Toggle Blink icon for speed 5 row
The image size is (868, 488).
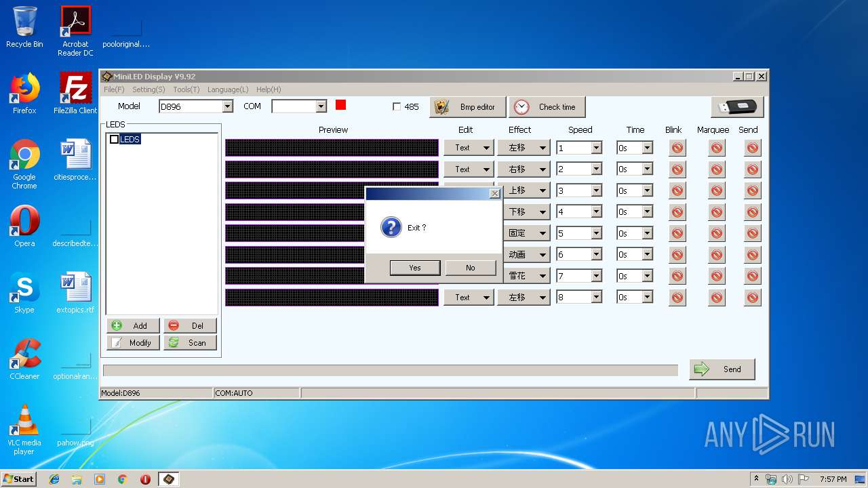pos(677,233)
